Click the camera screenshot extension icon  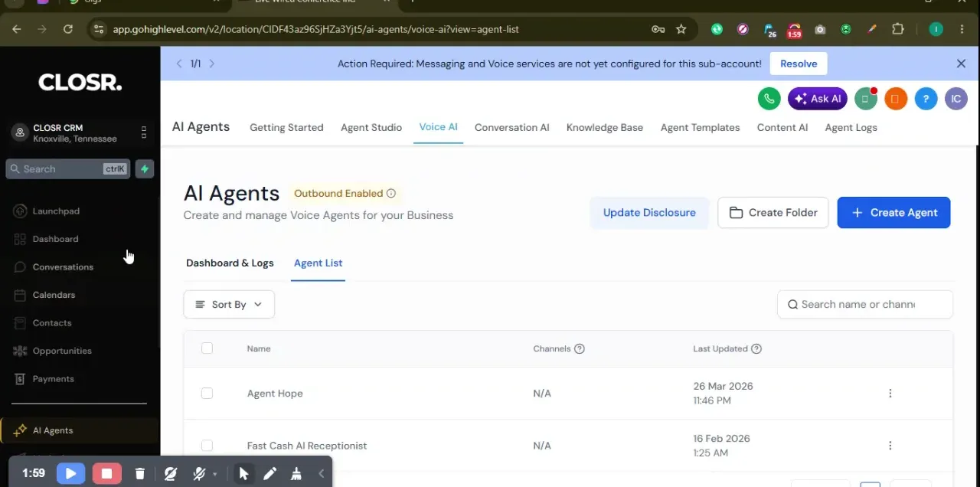820,29
